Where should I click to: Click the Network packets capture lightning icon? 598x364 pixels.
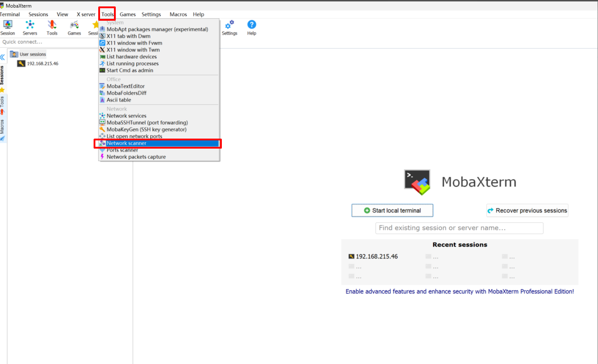(102, 157)
